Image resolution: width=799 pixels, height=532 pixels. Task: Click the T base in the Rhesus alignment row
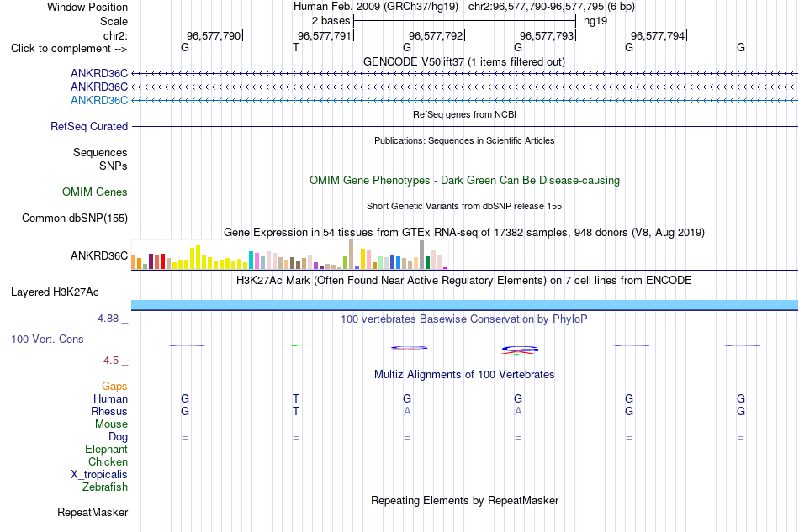pos(296,411)
